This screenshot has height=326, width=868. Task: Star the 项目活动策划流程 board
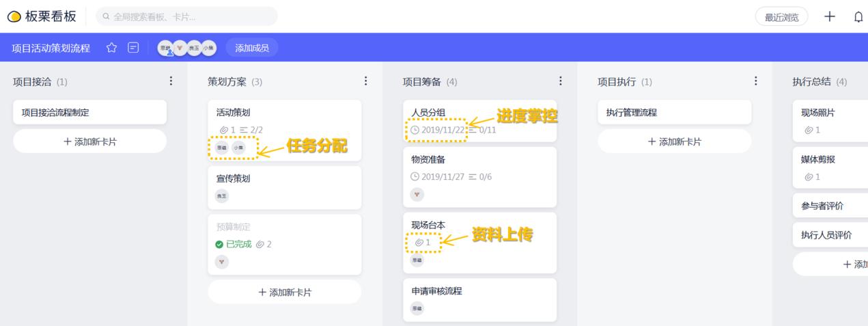tap(112, 48)
